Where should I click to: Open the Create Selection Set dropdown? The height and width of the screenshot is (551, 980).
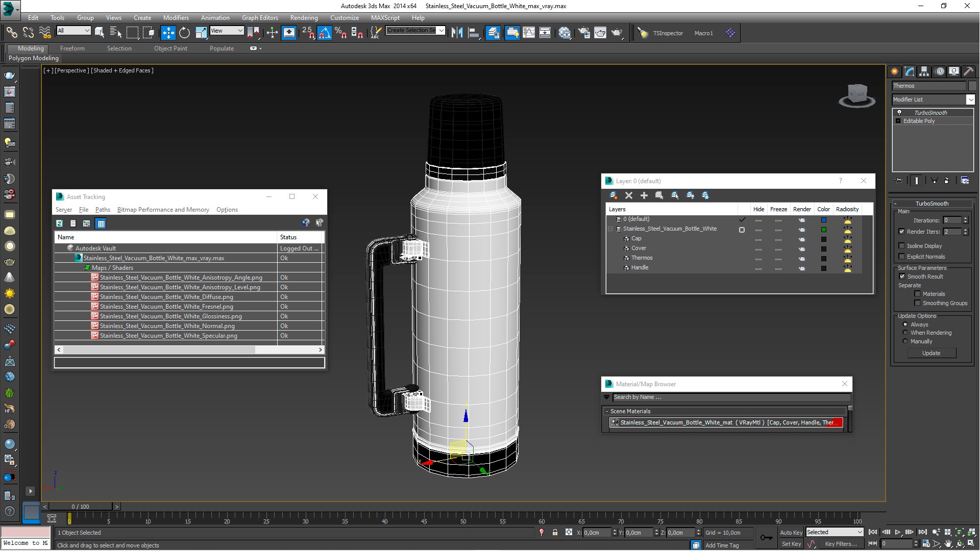tap(415, 31)
